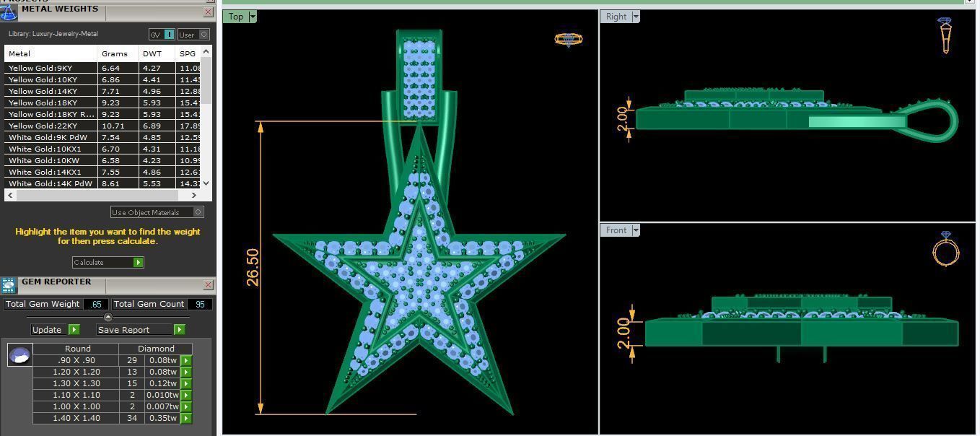Click the Gem Reporter panel icon
This screenshot has height=436, width=980.
click(9, 285)
